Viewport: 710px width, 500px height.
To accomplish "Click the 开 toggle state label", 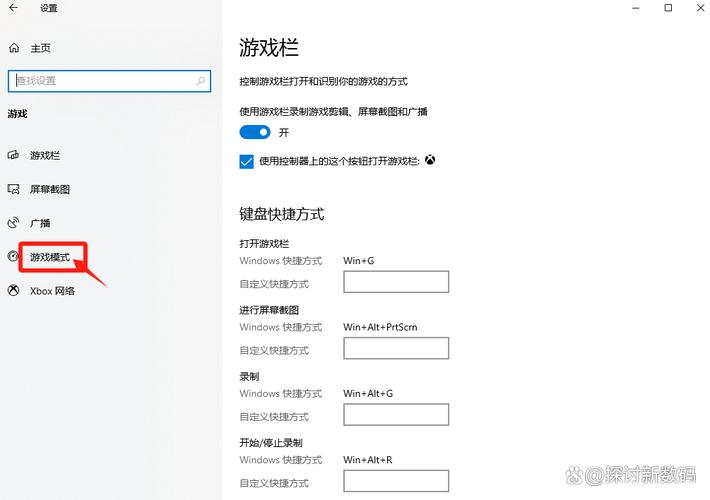I will (284, 133).
